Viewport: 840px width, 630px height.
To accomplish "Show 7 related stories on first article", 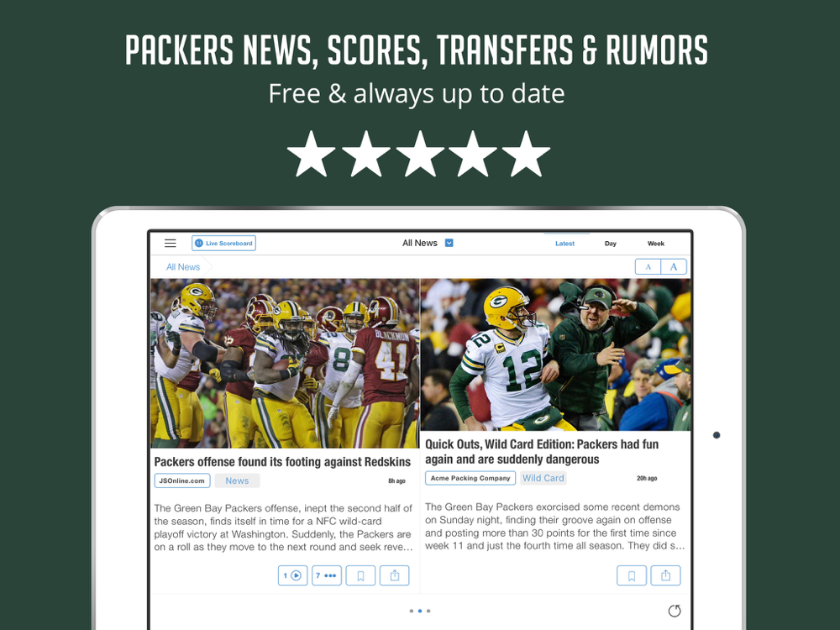I will tap(326, 575).
